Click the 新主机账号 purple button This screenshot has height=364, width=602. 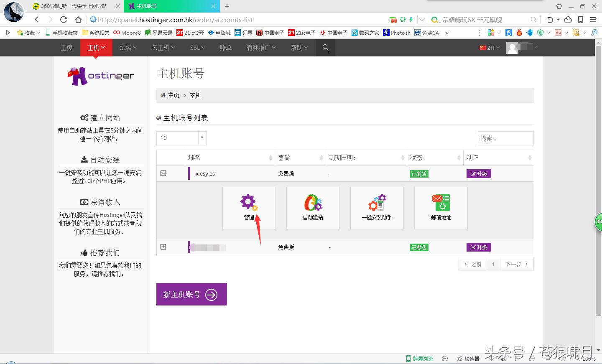(191, 294)
